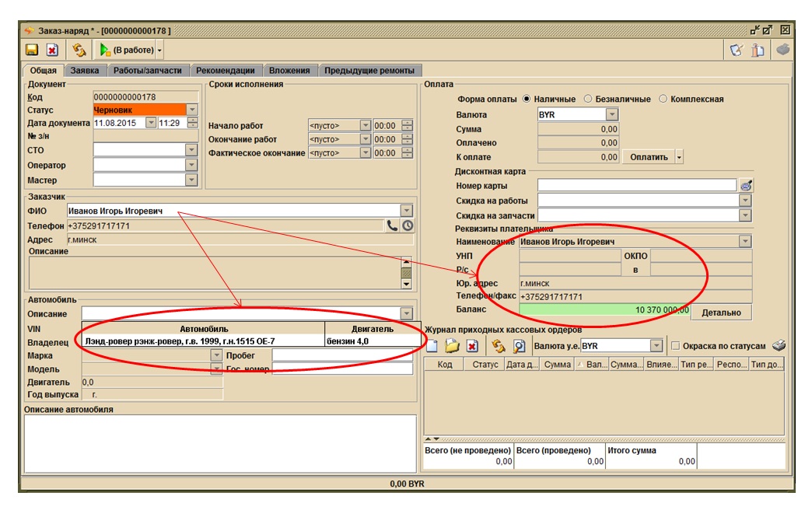Click into the Пробег input field
This screenshot has height=517, width=812.
point(342,355)
